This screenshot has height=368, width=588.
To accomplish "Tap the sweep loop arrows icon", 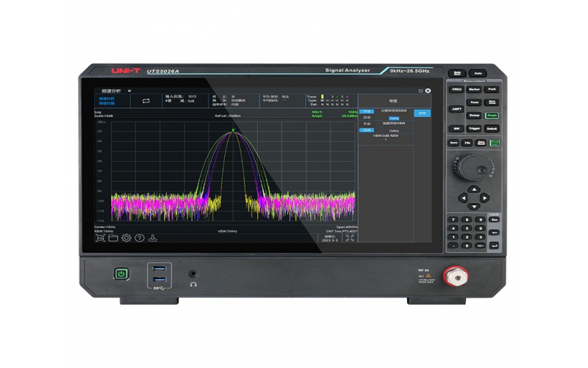I will tap(146, 101).
